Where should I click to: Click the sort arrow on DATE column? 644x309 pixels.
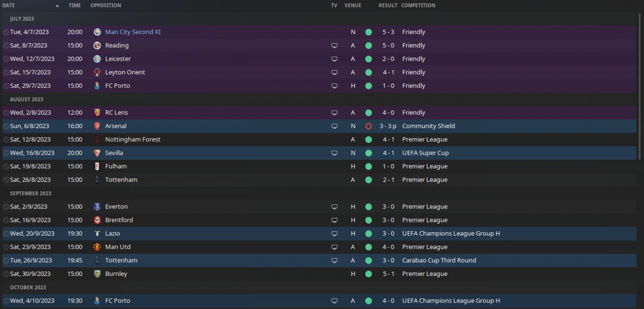[x=57, y=6]
